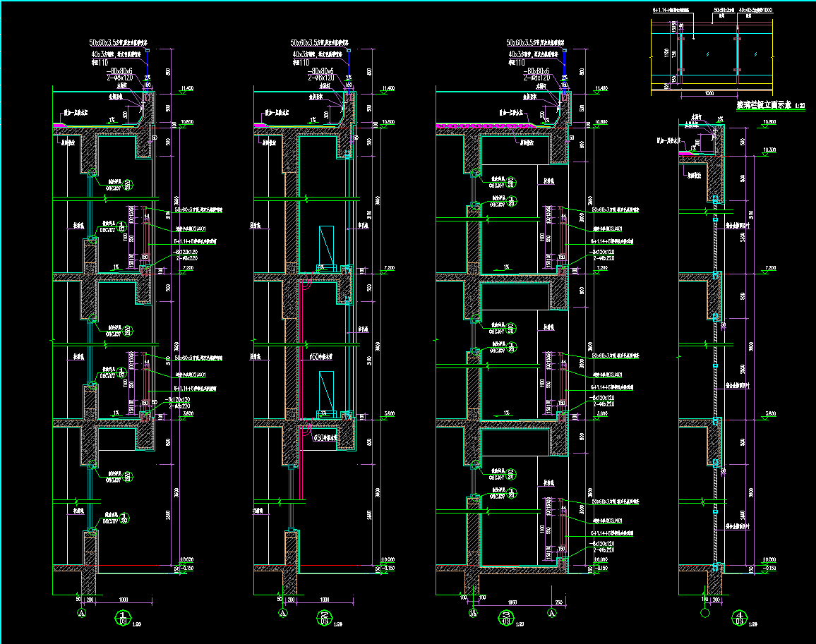The image size is (816, 644).
Task: Click the glass railing elevation title text
Action: tap(760, 105)
